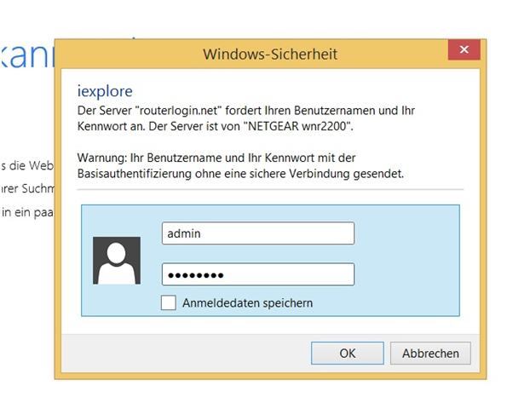The width and height of the screenshot is (507, 420).
Task: Click the line mentioning NETGEAR wnr2200
Action: point(215,126)
